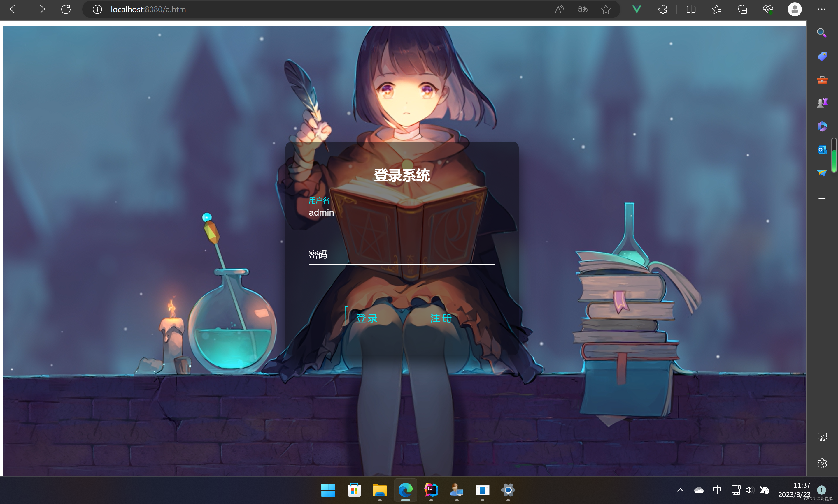Click the page vertical scrollbar thumb
Image resolution: width=838 pixels, height=504 pixels.
pyautogui.click(x=834, y=155)
